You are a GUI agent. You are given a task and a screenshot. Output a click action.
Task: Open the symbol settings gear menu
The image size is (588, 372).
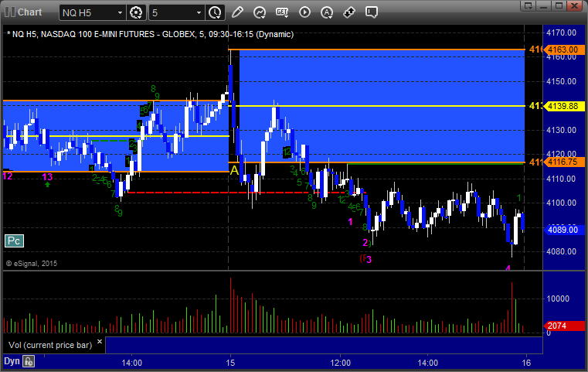(136, 12)
